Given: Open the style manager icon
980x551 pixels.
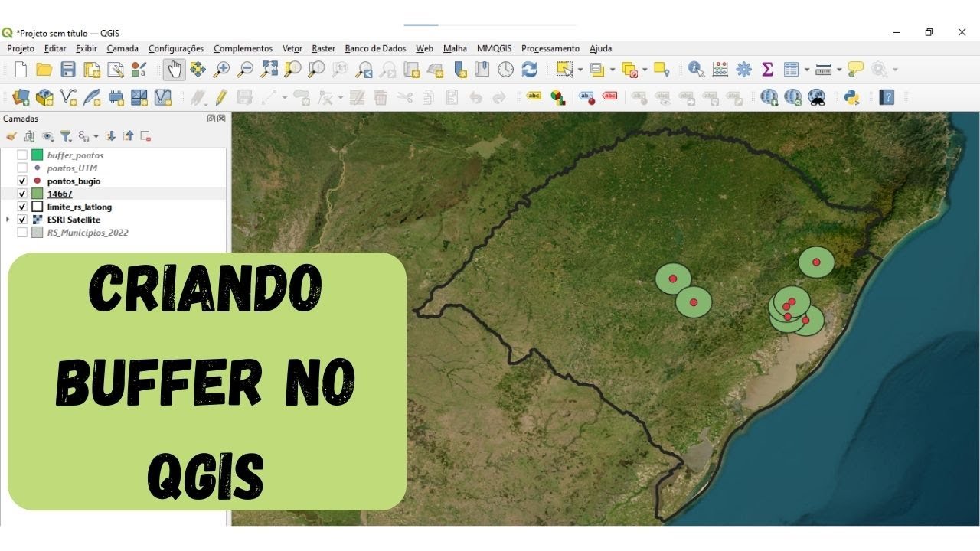Looking at the screenshot, I should 139,70.
